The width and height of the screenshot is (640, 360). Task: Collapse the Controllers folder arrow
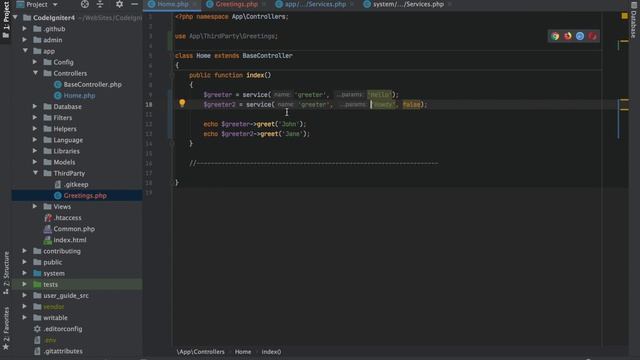pyautogui.click(x=36, y=73)
